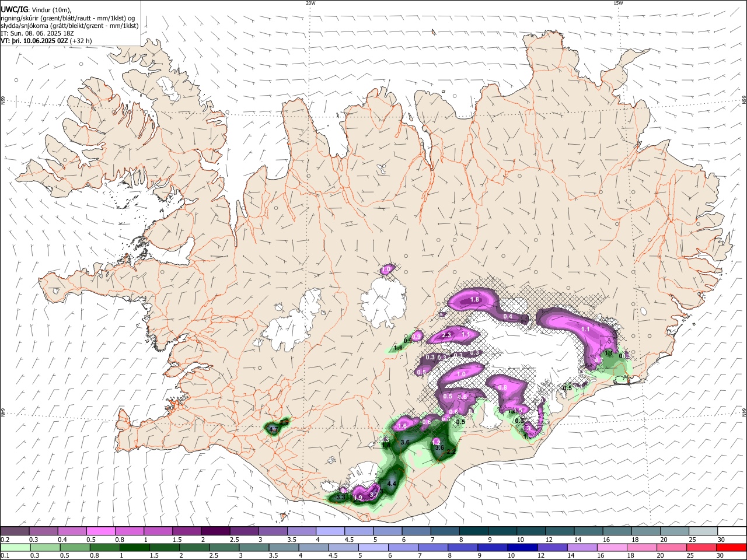Screen dimensions: 747x560
Task: Click the 20W longitude label
Action: [x=310, y=3]
